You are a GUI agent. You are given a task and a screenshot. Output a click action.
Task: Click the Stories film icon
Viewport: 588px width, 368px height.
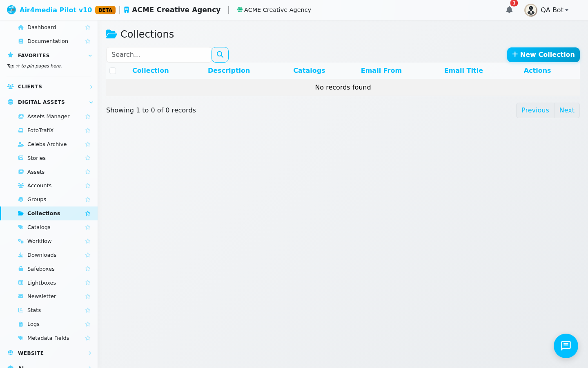21,158
